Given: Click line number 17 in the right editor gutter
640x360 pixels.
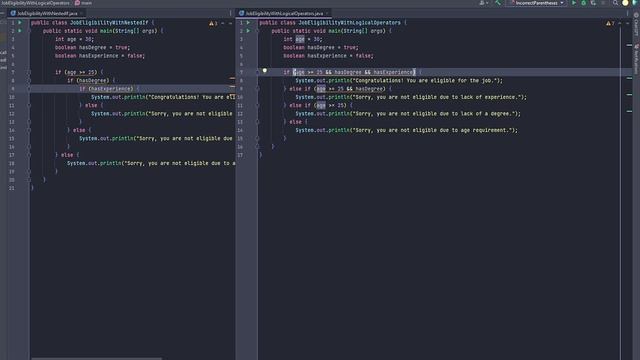Looking at the screenshot, I should coord(240,155).
